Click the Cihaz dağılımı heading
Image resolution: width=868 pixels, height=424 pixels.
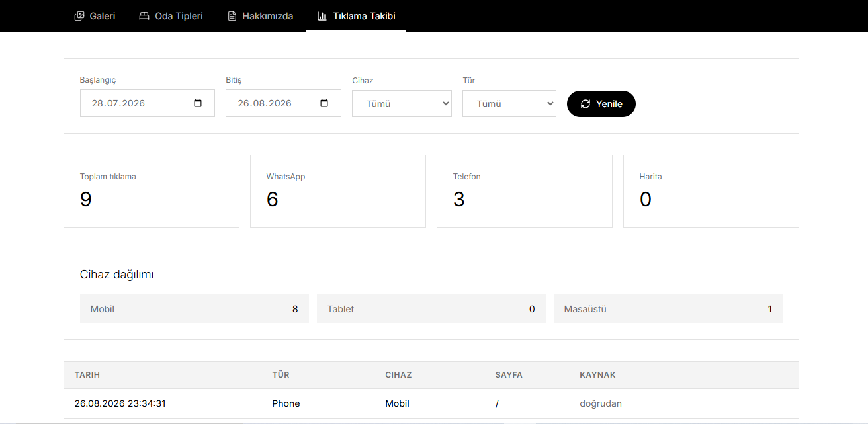117,275
